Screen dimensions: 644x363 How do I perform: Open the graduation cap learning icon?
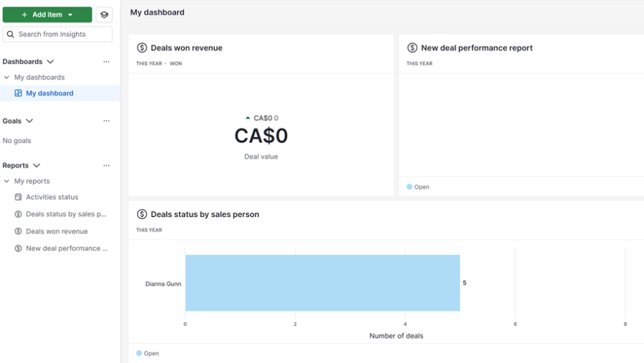point(104,15)
